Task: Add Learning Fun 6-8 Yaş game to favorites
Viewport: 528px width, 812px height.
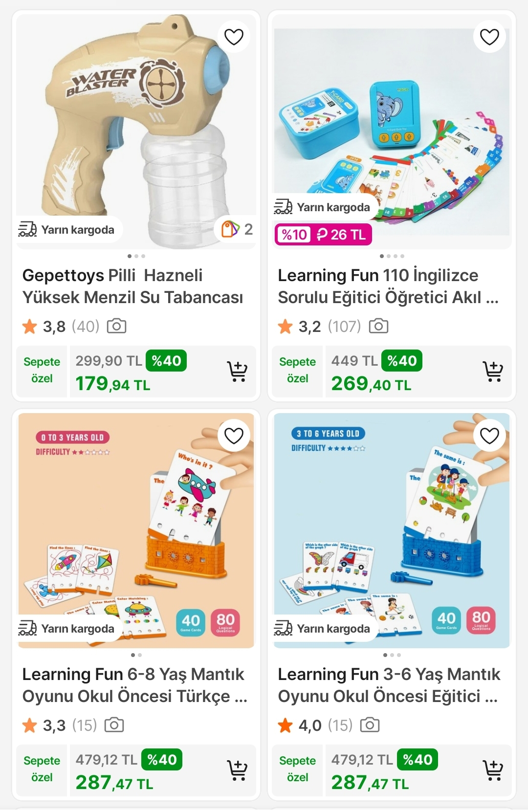Action: click(234, 436)
